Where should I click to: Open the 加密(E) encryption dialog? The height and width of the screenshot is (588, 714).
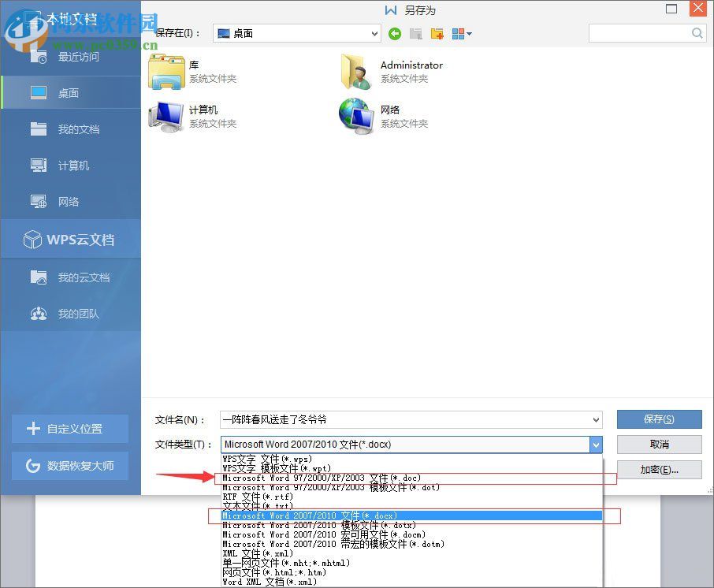point(659,469)
